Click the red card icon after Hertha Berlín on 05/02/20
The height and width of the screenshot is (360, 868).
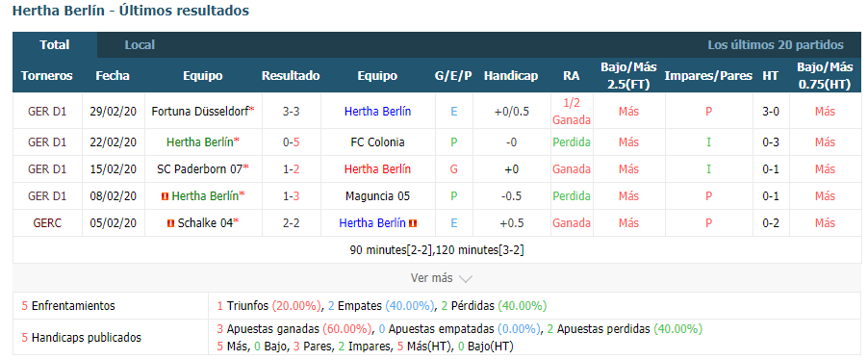click(x=413, y=223)
